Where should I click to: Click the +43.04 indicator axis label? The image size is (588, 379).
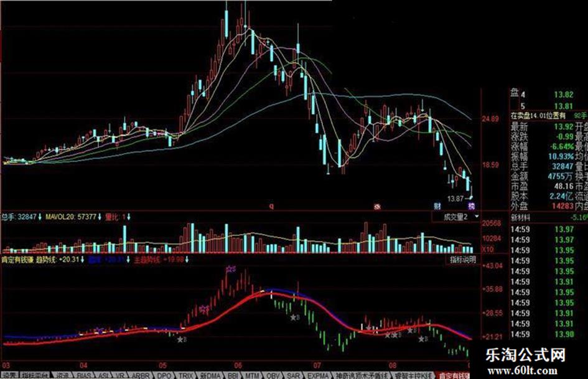point(492,266)
